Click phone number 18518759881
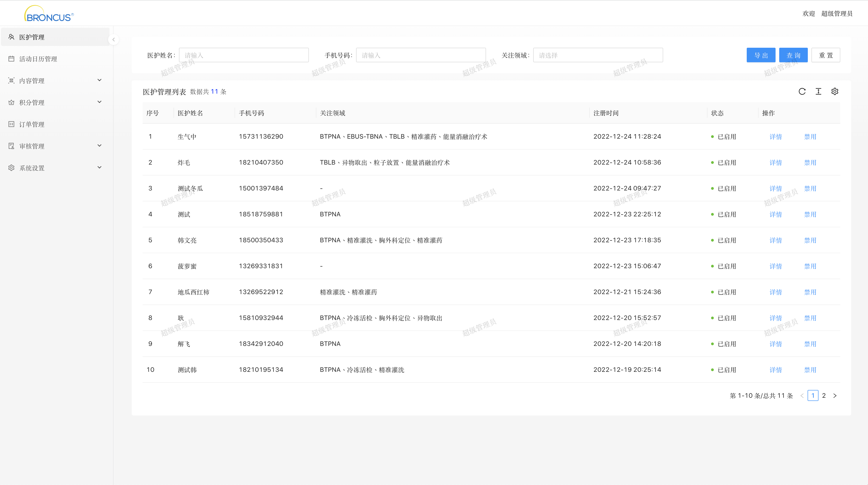Viewport: 868px width, 485px height. [261, 214]
